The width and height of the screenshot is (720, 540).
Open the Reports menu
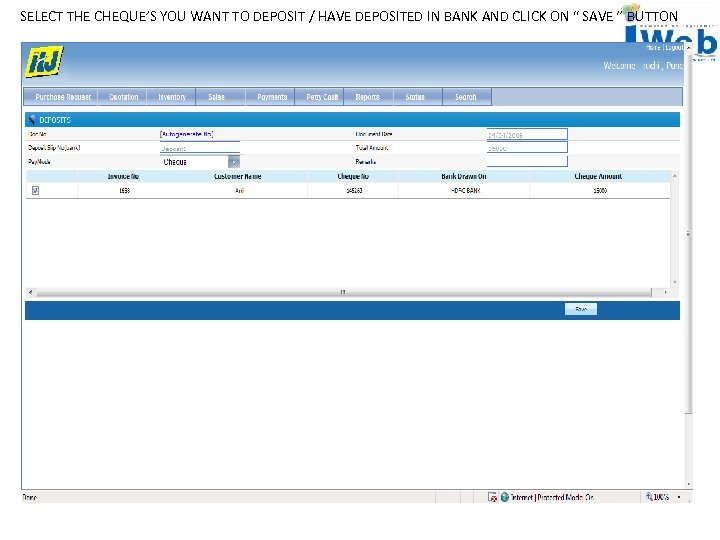coord(367,97)
